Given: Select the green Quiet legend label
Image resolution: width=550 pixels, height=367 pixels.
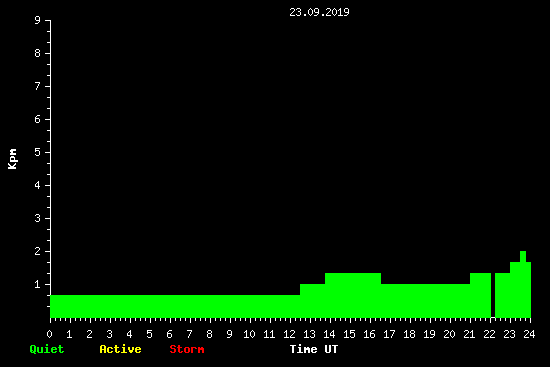Looking at the screenshot, I should click(x=47, y=349).
